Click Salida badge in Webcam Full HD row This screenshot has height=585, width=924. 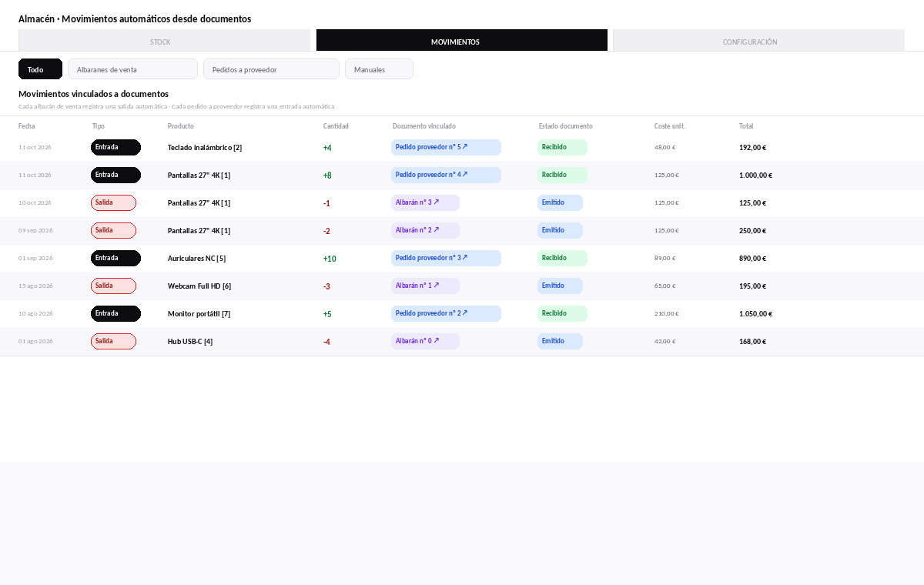(113, 286)
